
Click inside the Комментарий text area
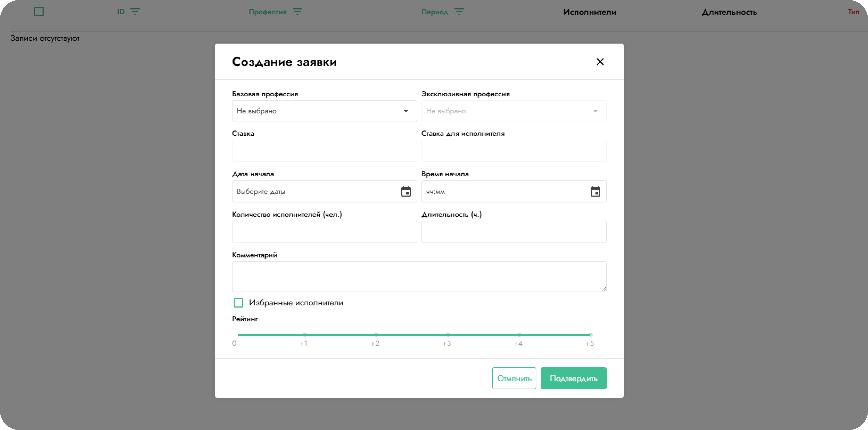tap(419, 276)
